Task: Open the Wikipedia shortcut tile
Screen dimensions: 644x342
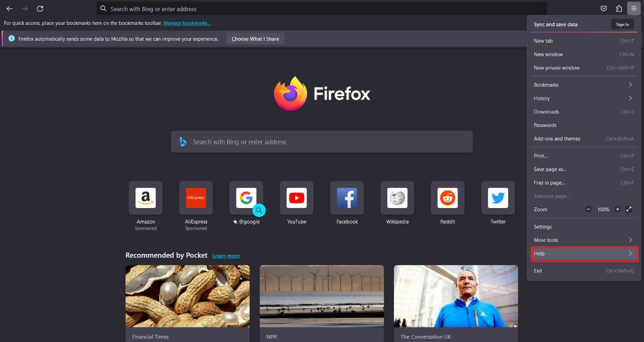Action: 397,198
